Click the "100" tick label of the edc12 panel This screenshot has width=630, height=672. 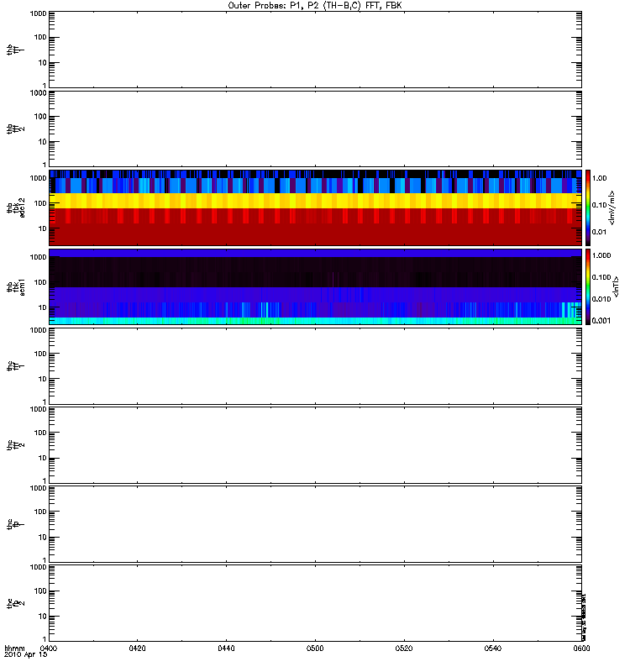click(40, 203)
